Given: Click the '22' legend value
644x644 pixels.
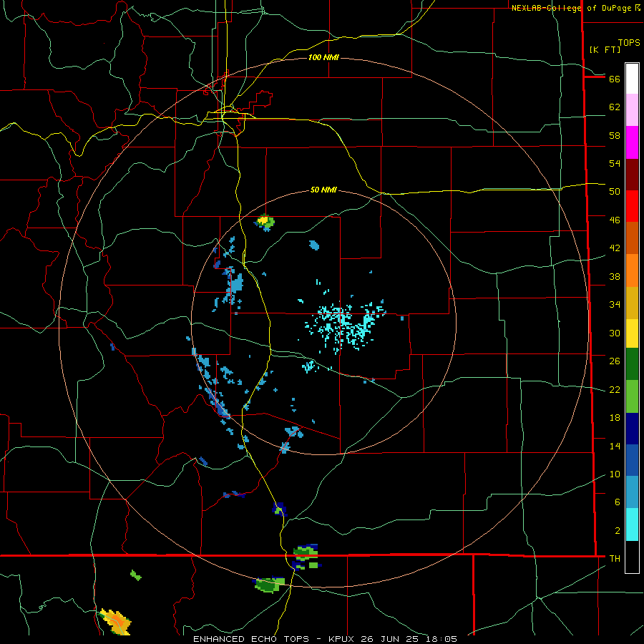Looking at the screenshot, I should (615, 389).
